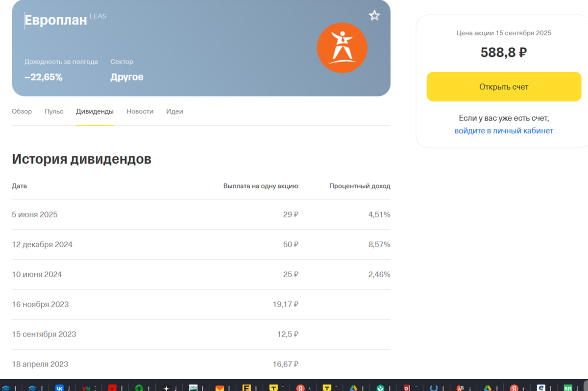The image size is (588, 391).
Task: Open the blue 'e' icon tab
Action: (541, 388)
